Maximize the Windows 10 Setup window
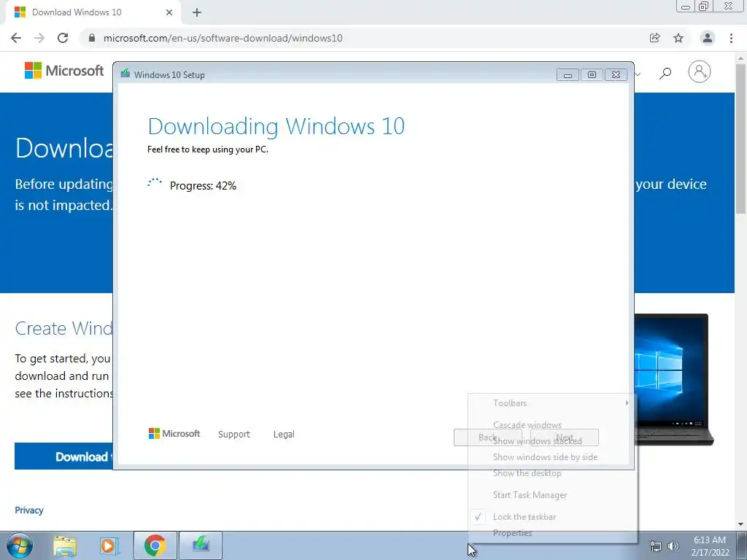The height and width of the screenshot is (560, 747). click(592, 75)
